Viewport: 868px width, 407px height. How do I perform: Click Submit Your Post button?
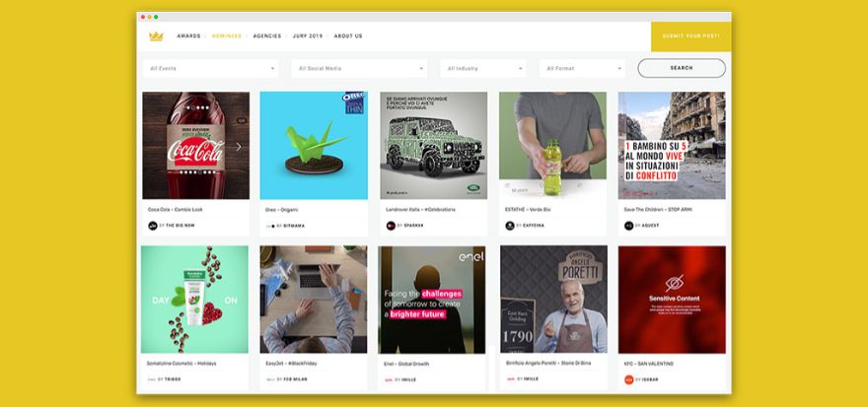[690, 36]
